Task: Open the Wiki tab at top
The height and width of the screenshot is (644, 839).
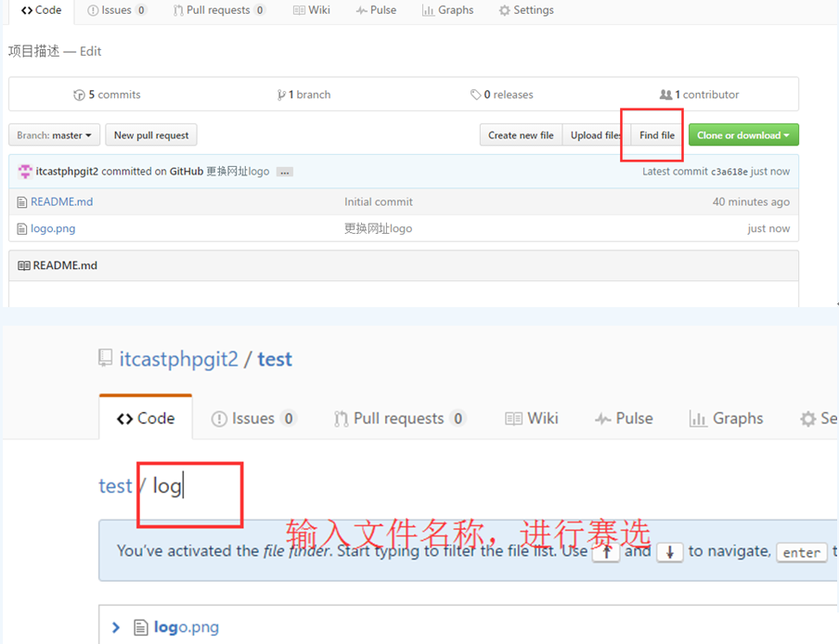Action: 311,10
